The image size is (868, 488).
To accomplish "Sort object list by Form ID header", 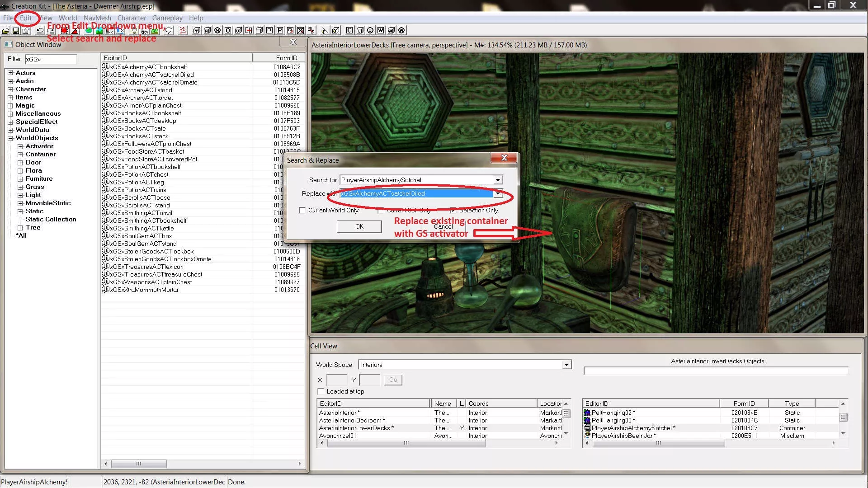I will (279, 58).
